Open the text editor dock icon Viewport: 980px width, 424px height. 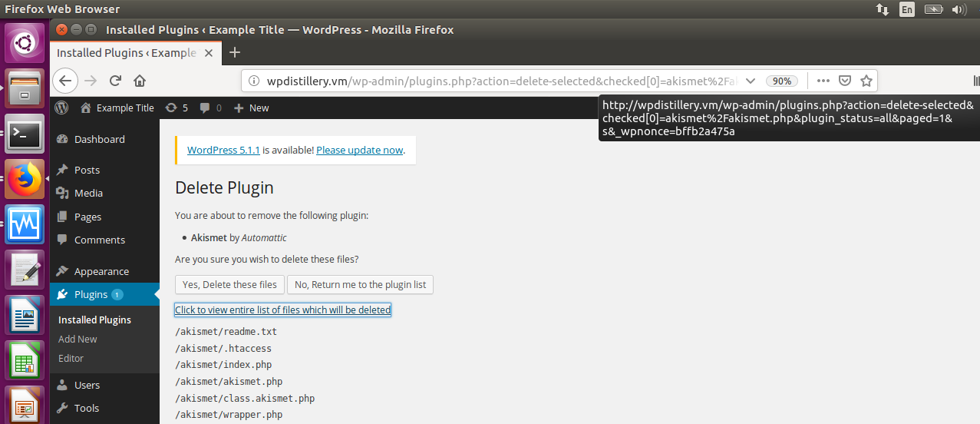point(25,270)
